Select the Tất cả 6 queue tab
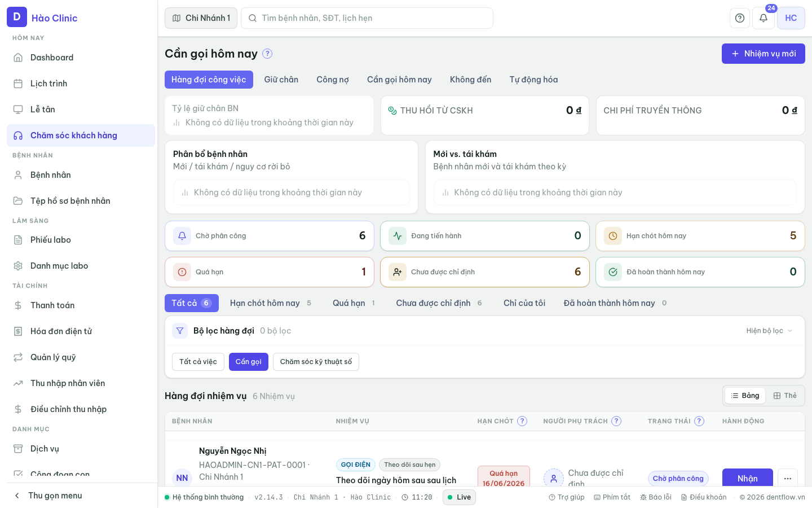Image resolution: width=812 pixels, height=508 pixels. (x=192, y=303)
